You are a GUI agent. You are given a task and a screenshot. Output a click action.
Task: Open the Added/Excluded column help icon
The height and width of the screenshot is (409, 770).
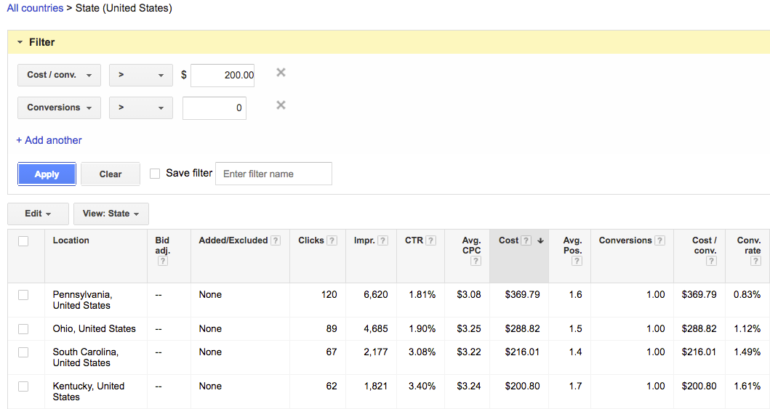276,241
